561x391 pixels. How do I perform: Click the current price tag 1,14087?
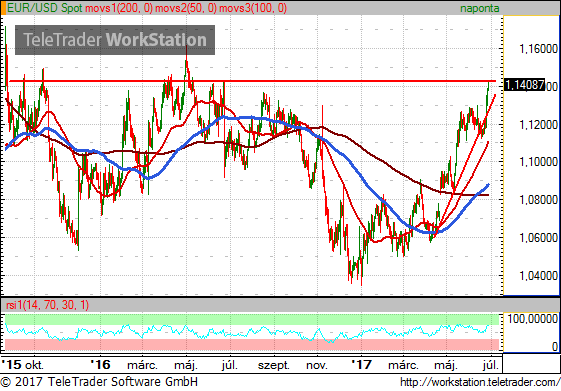pos(524,85)
